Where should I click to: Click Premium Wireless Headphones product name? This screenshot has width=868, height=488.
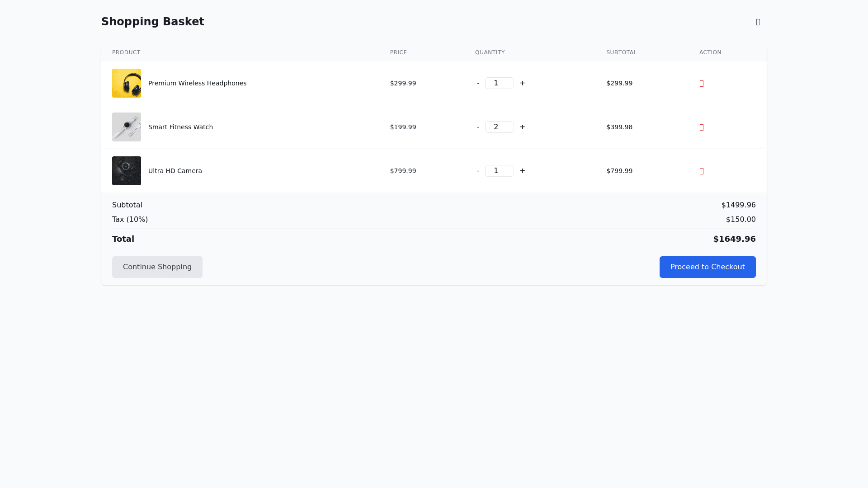click(197, 83)
